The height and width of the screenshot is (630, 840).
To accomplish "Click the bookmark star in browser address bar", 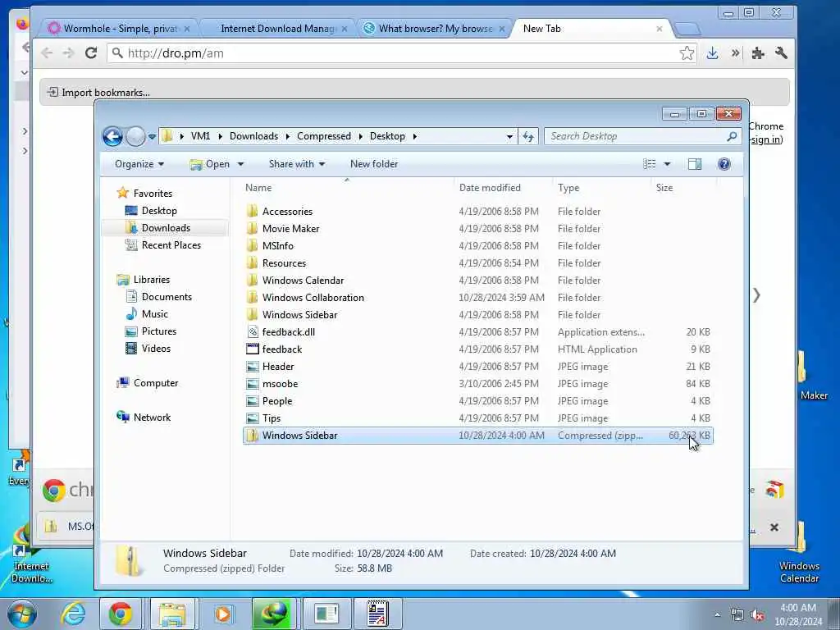I will tap(687, 52).
